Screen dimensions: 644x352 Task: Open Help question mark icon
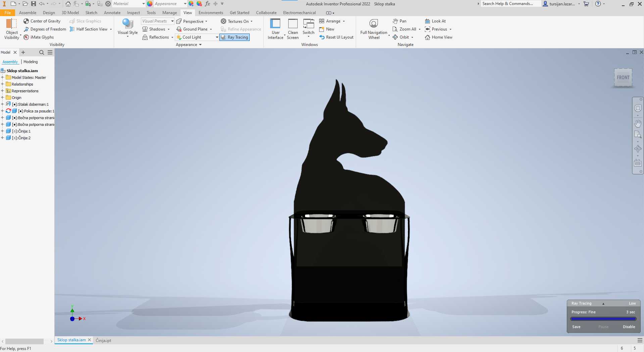[x=598, y=4]
